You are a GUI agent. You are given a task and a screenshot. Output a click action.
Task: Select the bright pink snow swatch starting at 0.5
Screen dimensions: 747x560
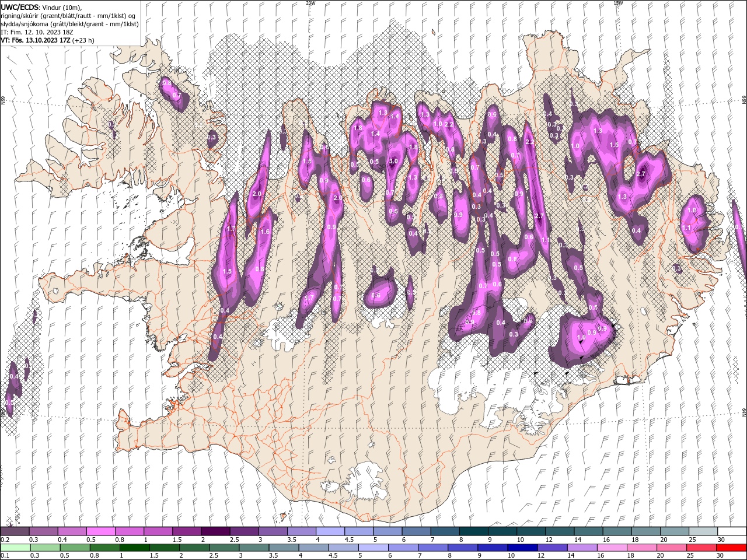click(100, 531)
